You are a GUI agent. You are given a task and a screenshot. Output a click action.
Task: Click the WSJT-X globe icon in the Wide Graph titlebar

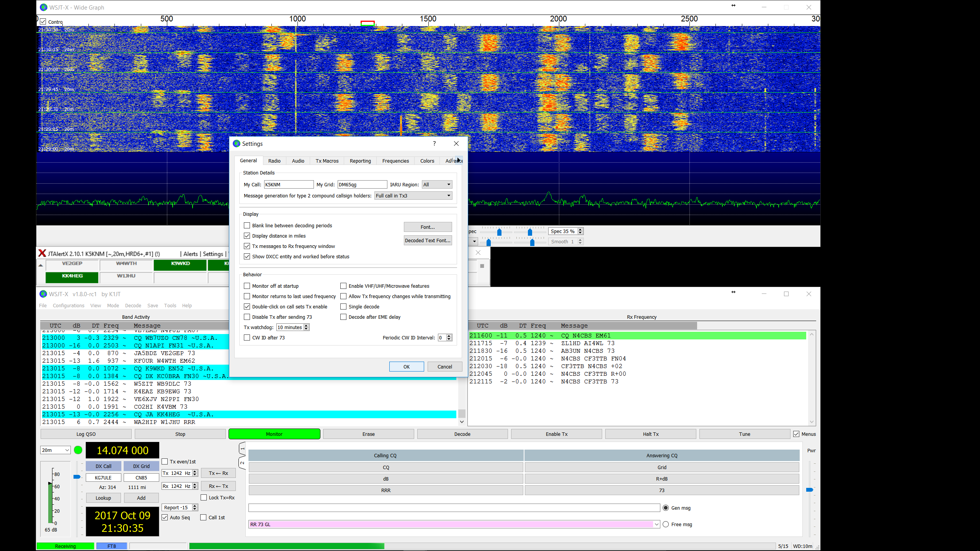pyautogui.click(x=43, y=7)
